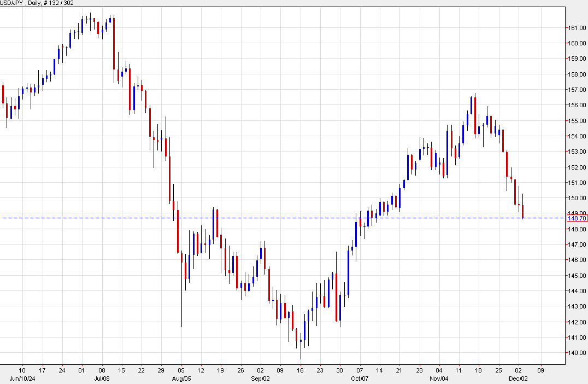This screenshot has width=588, height=384.
Task: Select the Aug/05 date axis label
Action: (182, 377)
